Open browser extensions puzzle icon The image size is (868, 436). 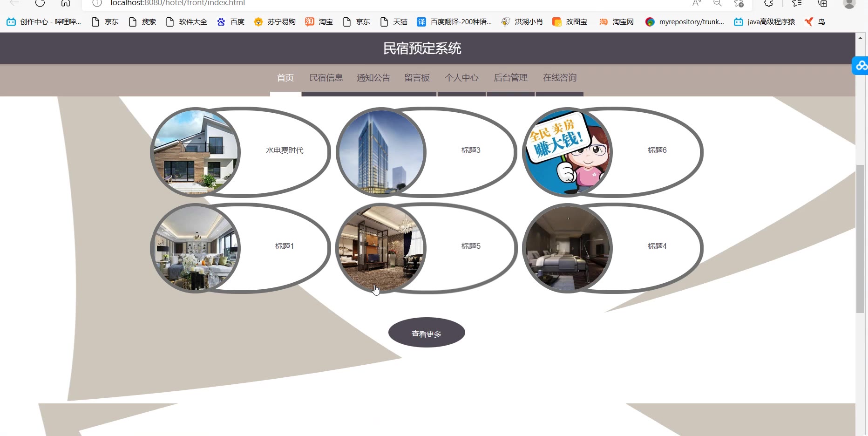[x=769, y=3]
